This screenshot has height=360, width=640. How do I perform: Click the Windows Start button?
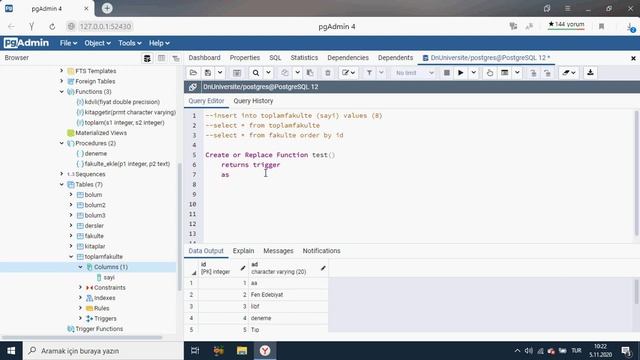(x=11, y=351)
